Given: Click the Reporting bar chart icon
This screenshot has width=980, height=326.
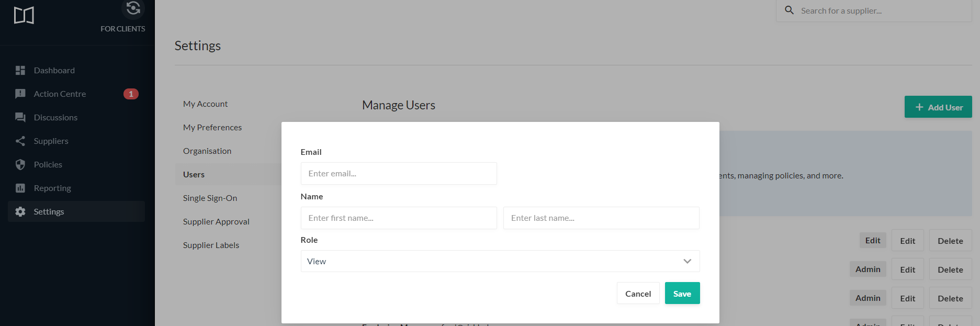Looking at the screenshot, I should pos(20,188).
